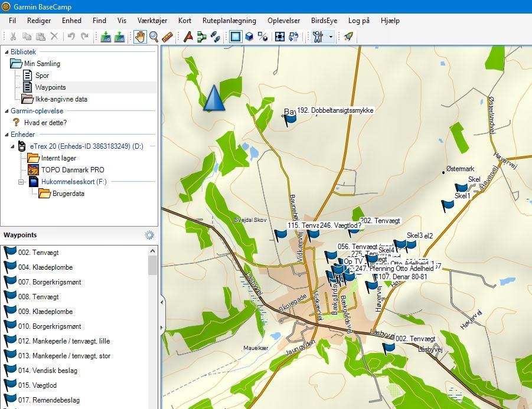This screenshot has width=532, height=409.
Task: Select waypoint 004. Klædeplombe in list
Action: [x=45, y=267]
